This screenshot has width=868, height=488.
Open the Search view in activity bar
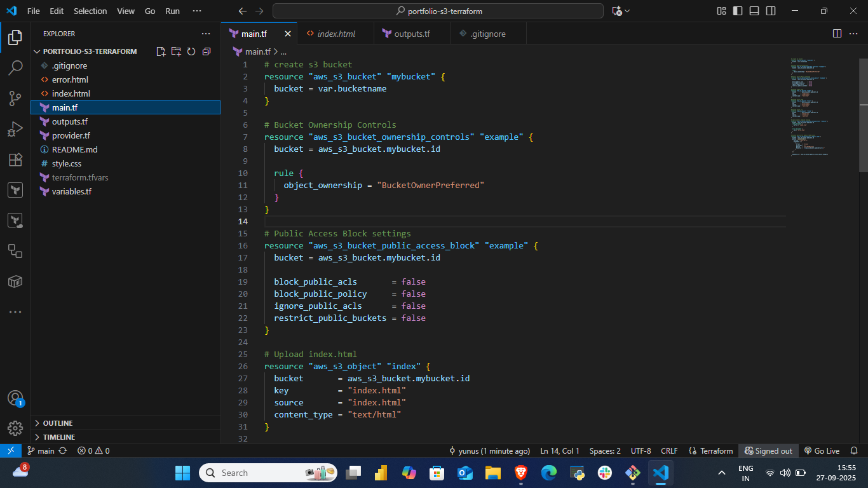point(15,68)
